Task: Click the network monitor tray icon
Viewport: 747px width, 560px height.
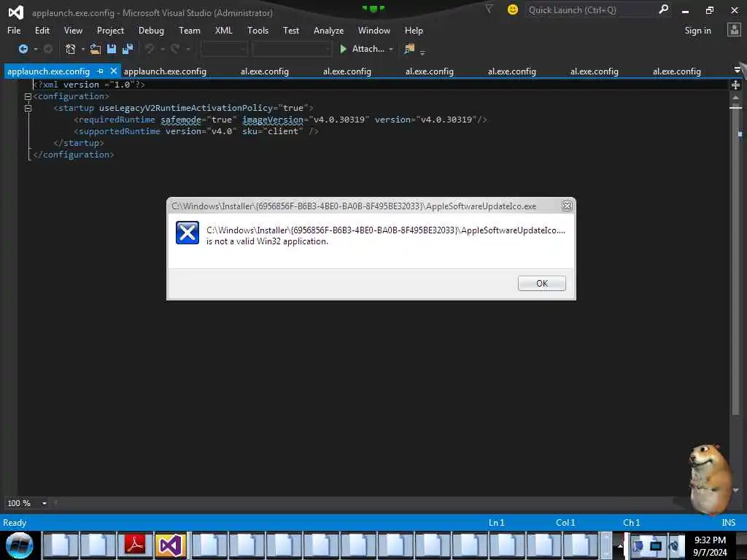Action: click(x=656, y=545)
